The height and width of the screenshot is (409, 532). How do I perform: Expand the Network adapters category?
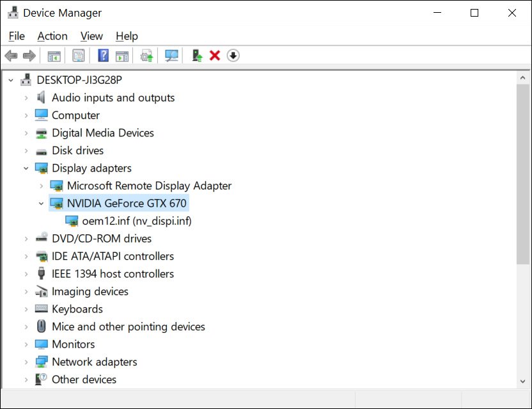pyautogui.click(x=26, y=362)
